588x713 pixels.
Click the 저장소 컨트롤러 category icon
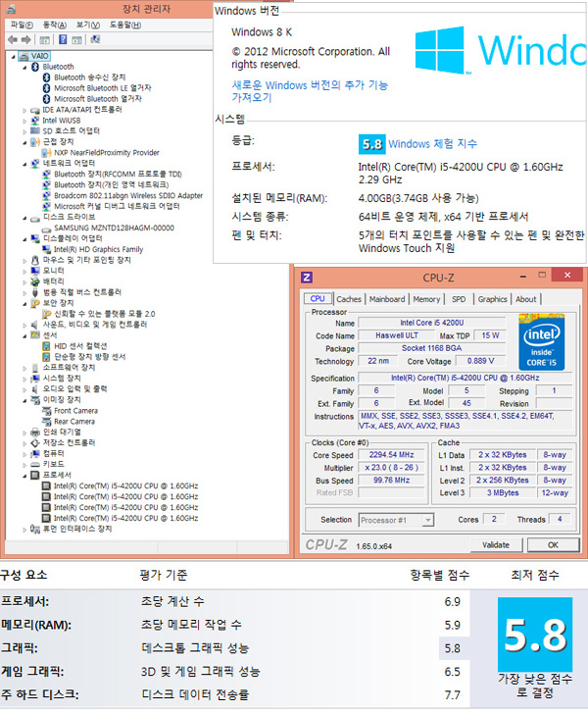35,443
